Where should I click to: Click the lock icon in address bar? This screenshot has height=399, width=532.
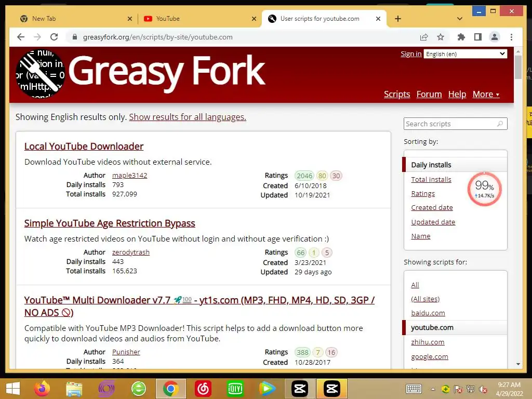[75, 37]
